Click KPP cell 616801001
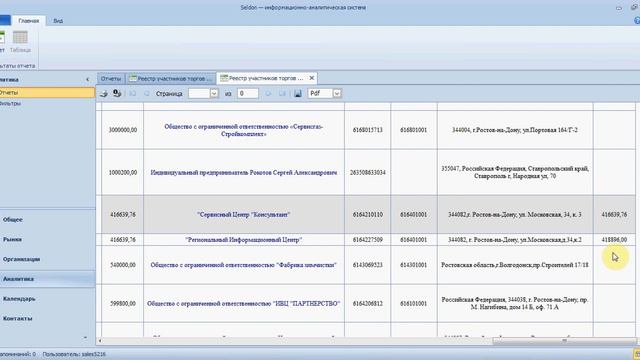Image resolution: width=640 pixels, height=360 pixels. pos(414,130)
